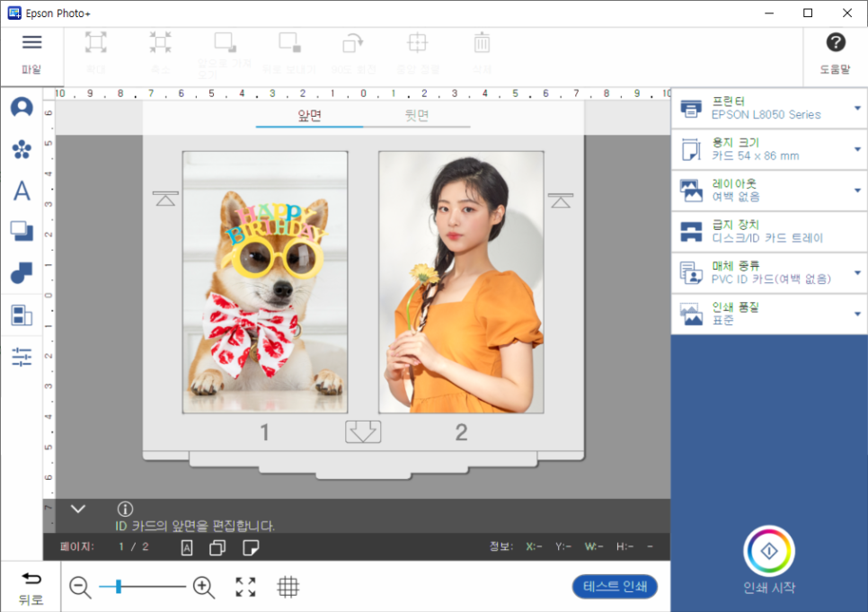Image resolution: width=868 pixels, height=612 pixels.
Task: Click the zoom slider handle
Action: pos(119,586)
